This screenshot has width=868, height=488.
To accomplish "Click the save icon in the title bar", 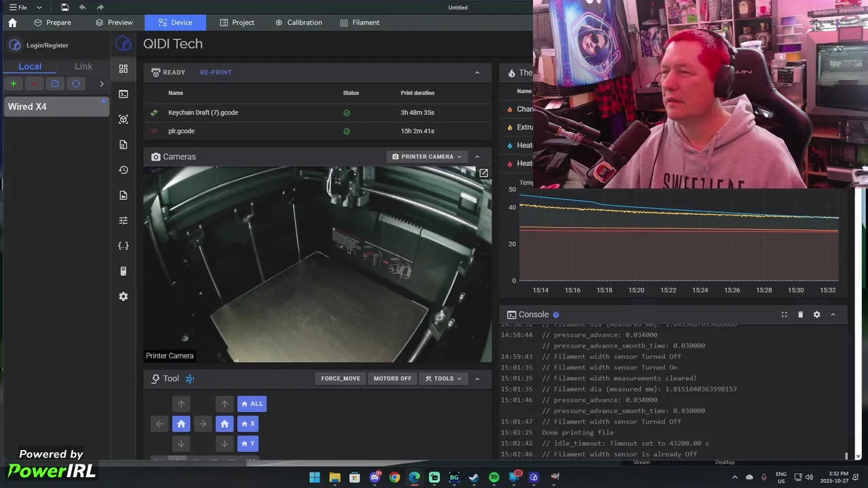I will [x=64, y=7].
